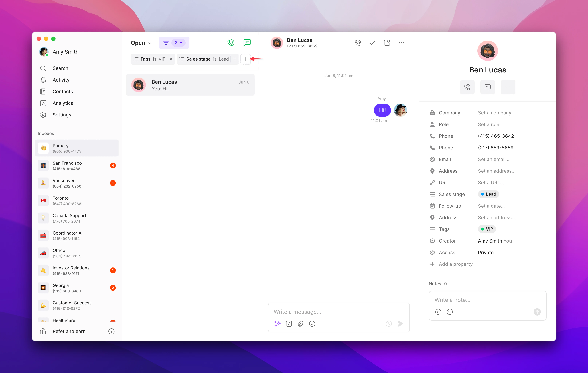Select the Lead sales stage badge
Screen dimensions: 588x373
(x=488, y=194)
